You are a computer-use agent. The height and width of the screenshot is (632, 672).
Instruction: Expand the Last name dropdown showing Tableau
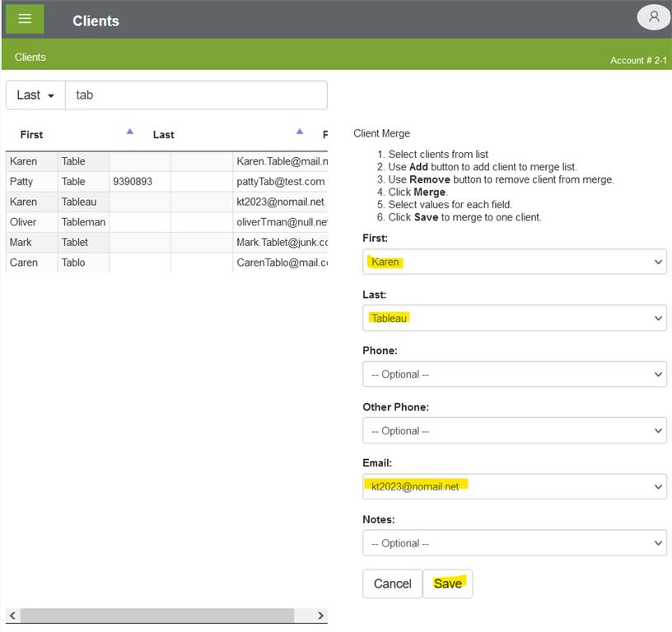click(514, 318)
